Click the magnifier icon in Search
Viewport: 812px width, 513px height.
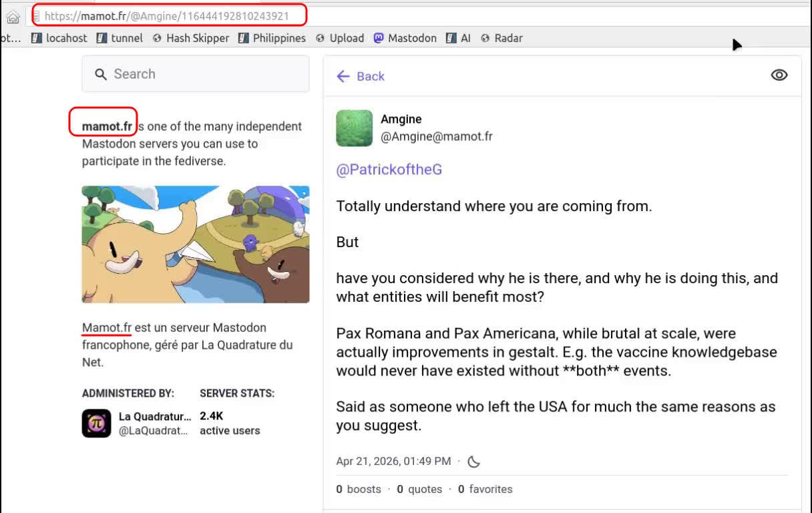(x=101, y=74)
